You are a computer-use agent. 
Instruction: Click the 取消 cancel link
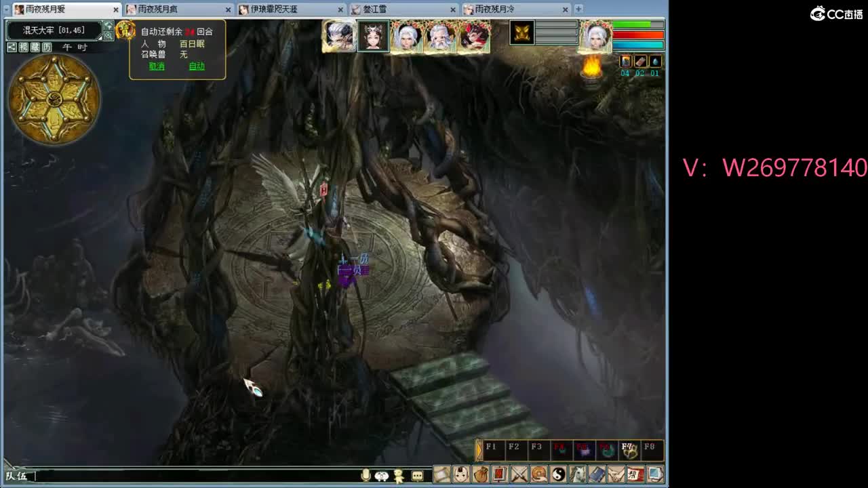coord(157,66)
